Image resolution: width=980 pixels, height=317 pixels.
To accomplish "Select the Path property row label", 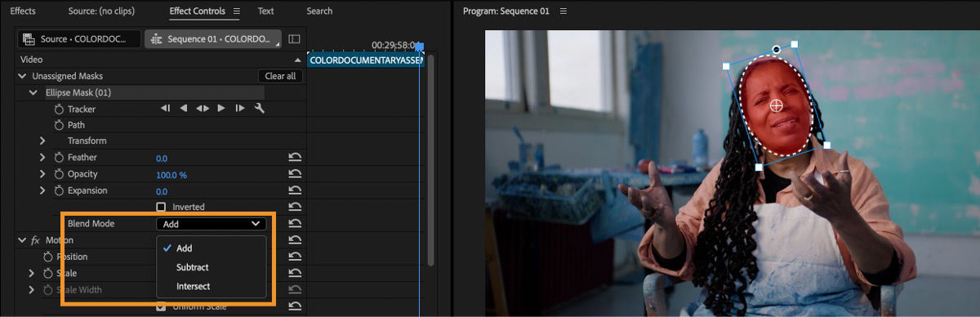I will (76, 125).
